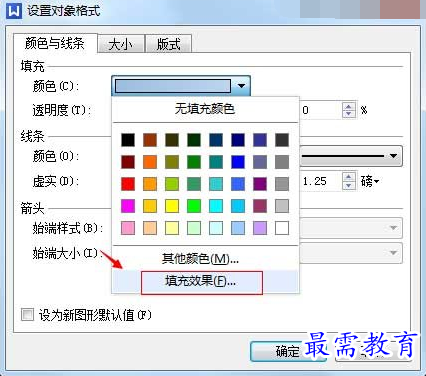Pick the gold swatch in fourth row
Viewport: 426px width, 376px height.
pos(150,206)
